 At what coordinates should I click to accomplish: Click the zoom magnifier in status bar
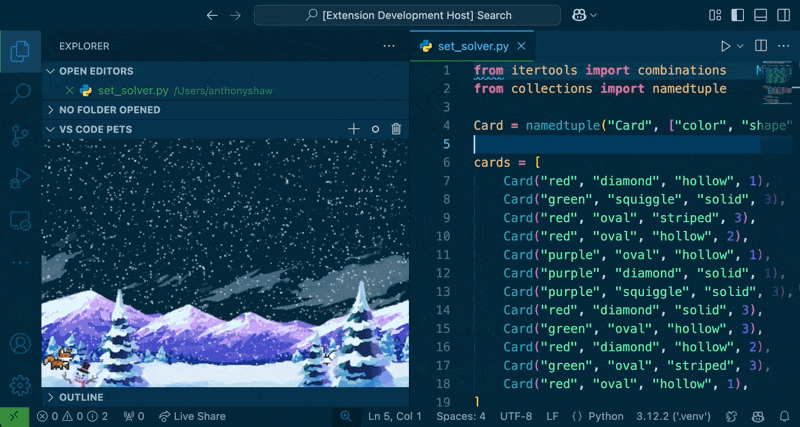click(346, 416)
